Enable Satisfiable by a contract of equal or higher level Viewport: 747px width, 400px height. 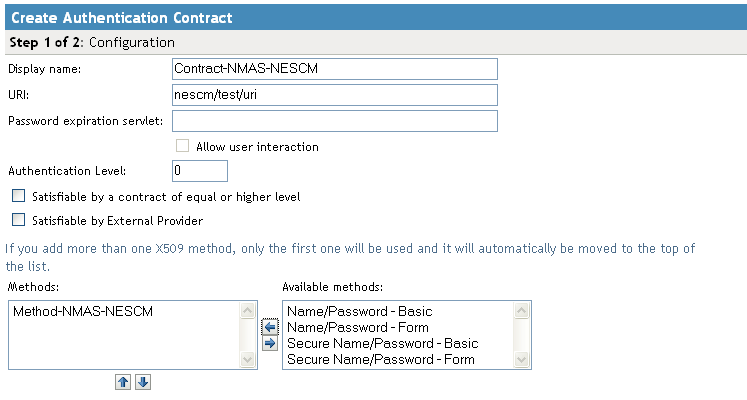[x=17, y=196]
